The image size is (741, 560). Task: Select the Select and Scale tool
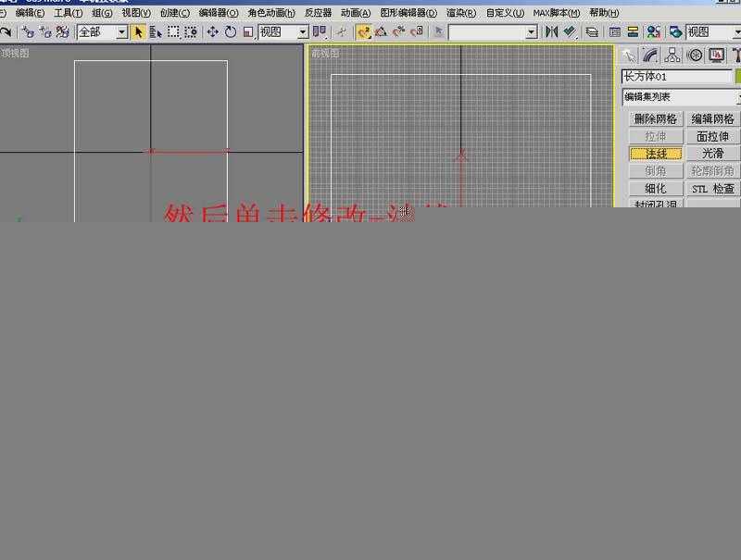pos(247,32)
